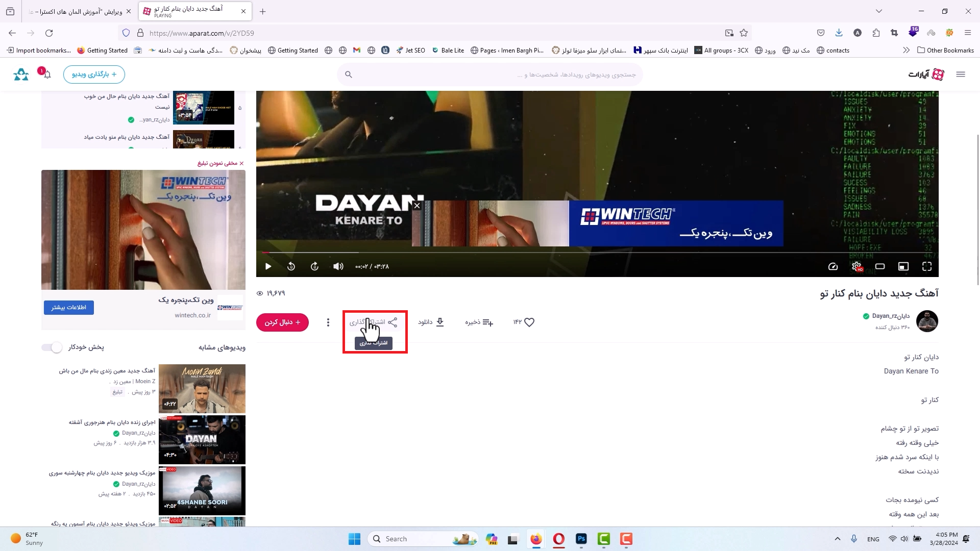Open contacts bookmark
980x551 pixels.
[x=833, y=51]
